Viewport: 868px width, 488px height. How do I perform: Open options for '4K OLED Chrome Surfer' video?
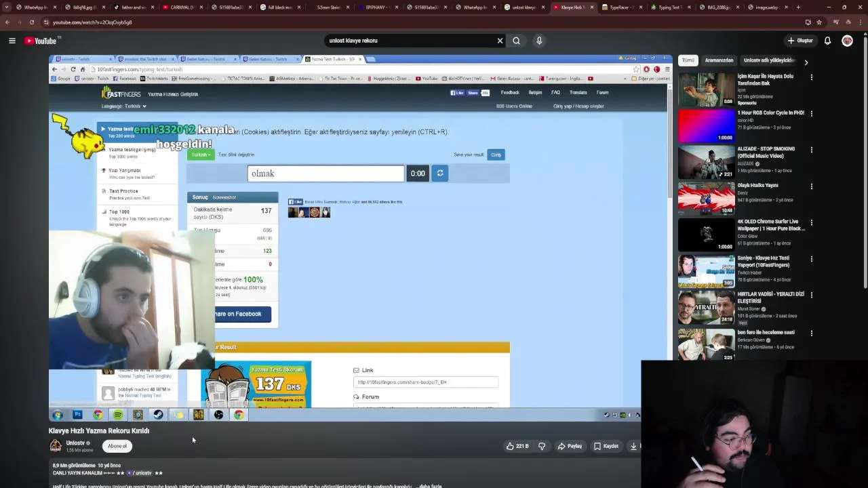point(811,222)
